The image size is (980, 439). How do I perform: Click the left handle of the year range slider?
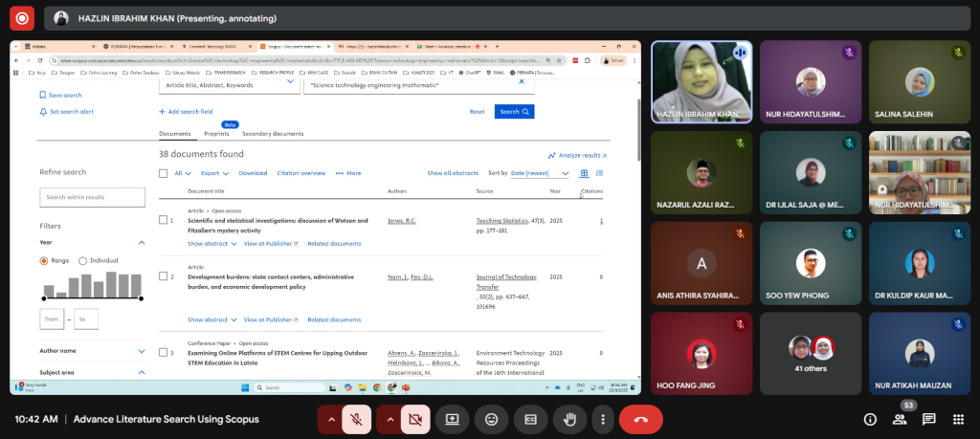click(44, 298)
